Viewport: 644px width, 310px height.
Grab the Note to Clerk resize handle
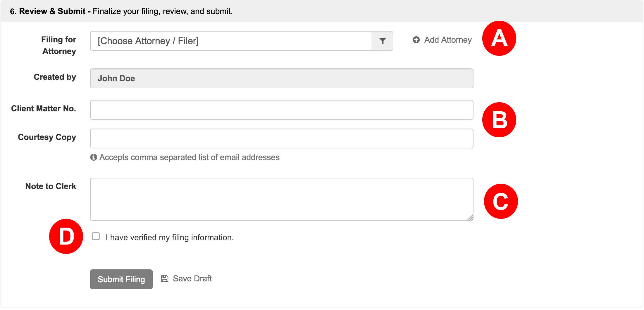tap(470, 218)
